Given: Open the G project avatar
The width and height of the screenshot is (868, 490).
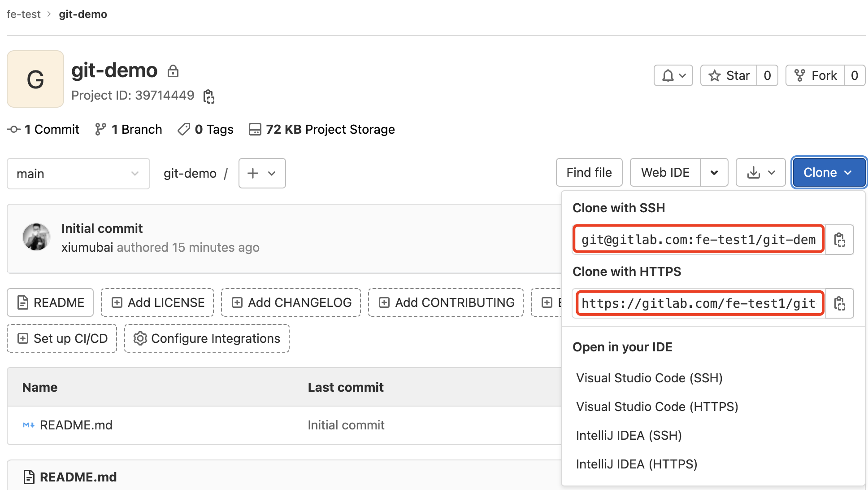Looking at the screenshot, I should [x=35, y=79].
